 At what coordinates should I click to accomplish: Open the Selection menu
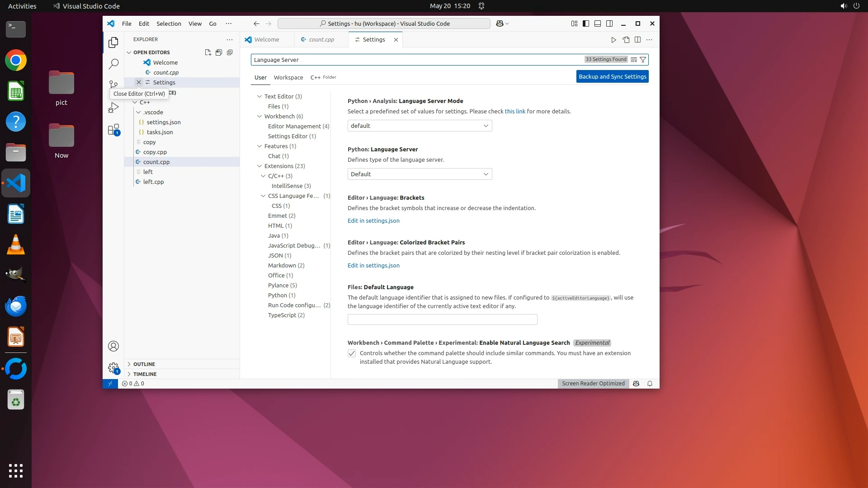(169, 23)
